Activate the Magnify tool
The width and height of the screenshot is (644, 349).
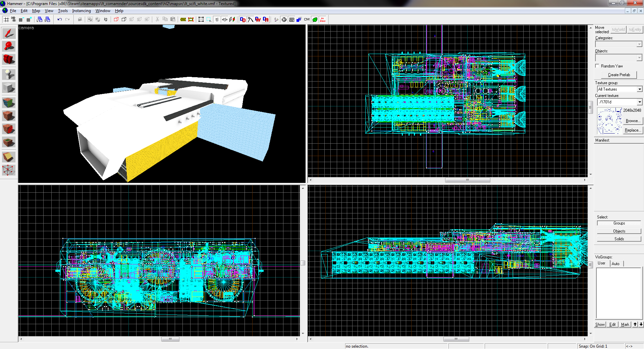tap(9, 46)
